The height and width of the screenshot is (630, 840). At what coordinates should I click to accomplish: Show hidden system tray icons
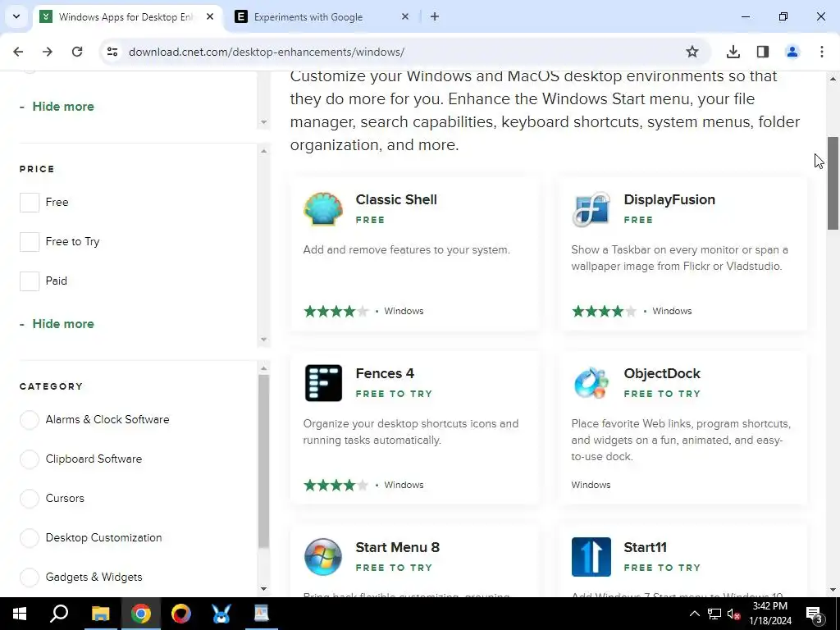click(694, 614)
